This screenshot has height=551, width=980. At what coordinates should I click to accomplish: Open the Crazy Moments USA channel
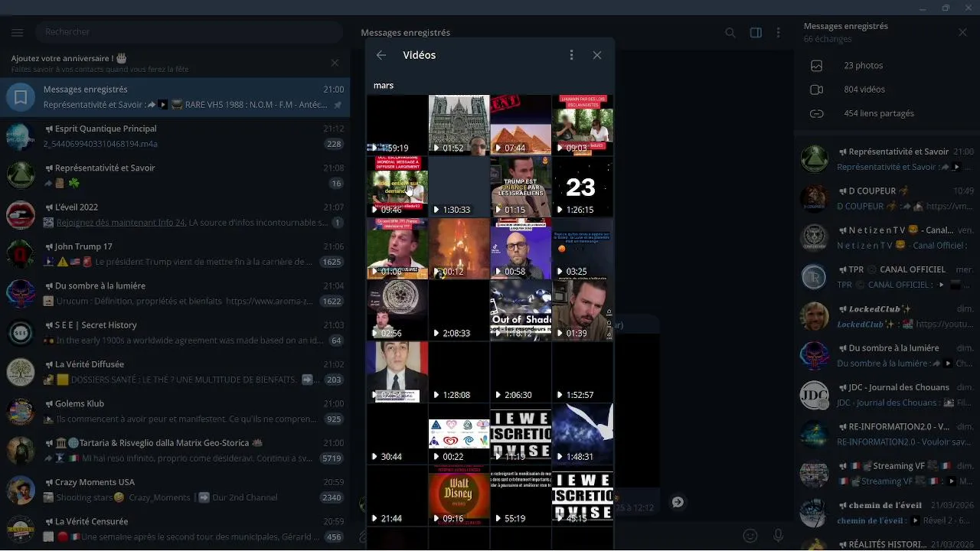pos(175,490)
